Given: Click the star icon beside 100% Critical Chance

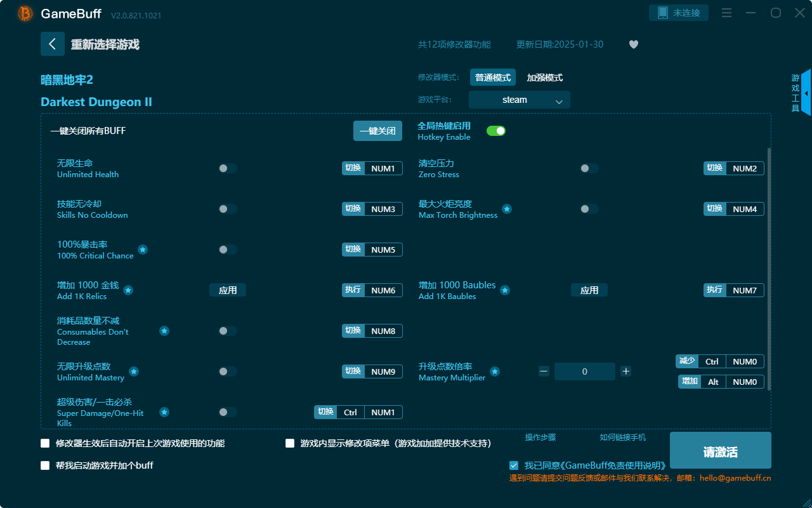Looking at the screenshot, I should (x=143, y=250).
